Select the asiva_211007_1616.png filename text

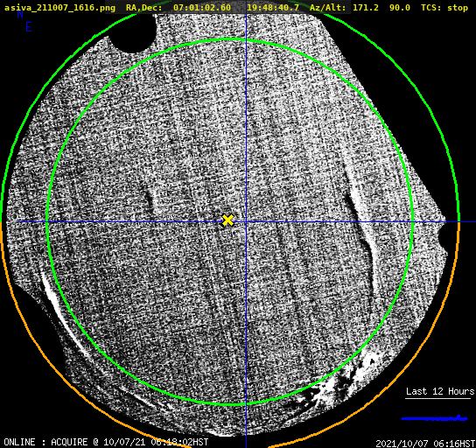pos(59,8)
